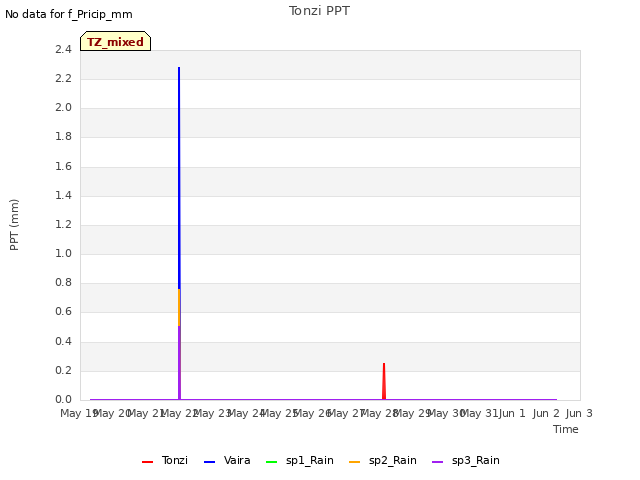Screen dimensions: 640x480
Task: Click the May 19 x-axis date label
Action: [79, 413]
